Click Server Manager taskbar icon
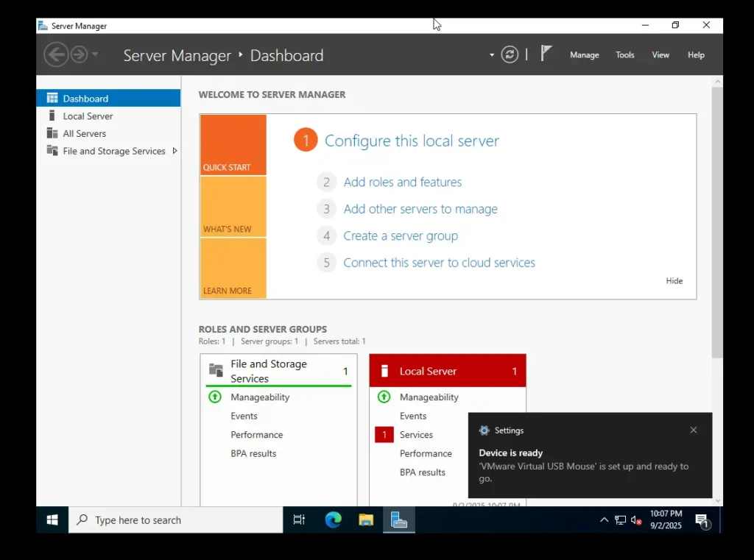The width and height of the screenshot is (754, 560). (x=399, y=520)
